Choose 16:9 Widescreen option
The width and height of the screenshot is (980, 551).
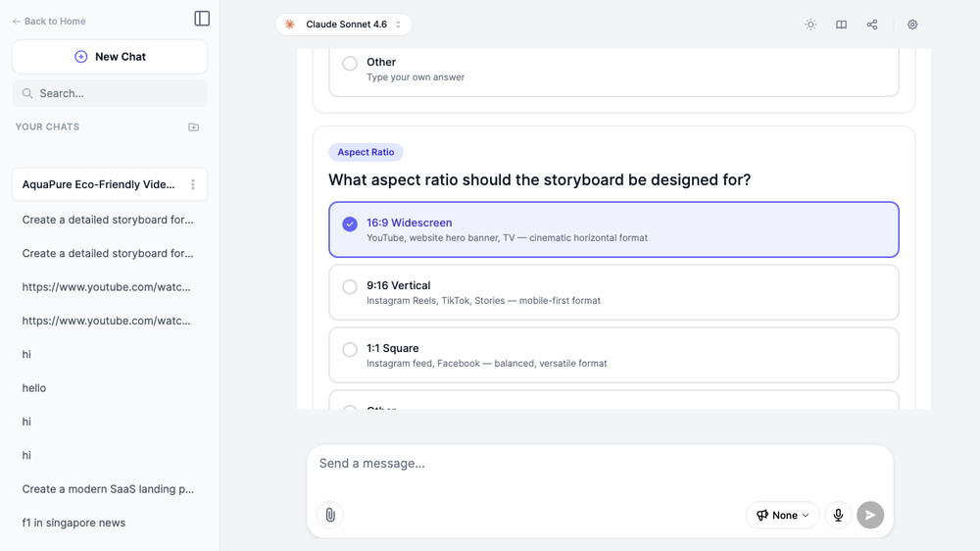(x=350, y=225)
